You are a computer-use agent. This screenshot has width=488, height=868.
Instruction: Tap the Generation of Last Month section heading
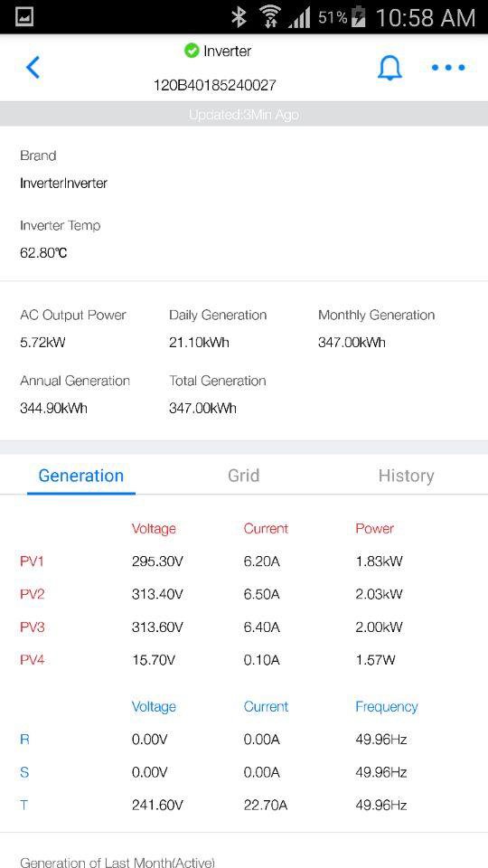click(x=117, y=862)
